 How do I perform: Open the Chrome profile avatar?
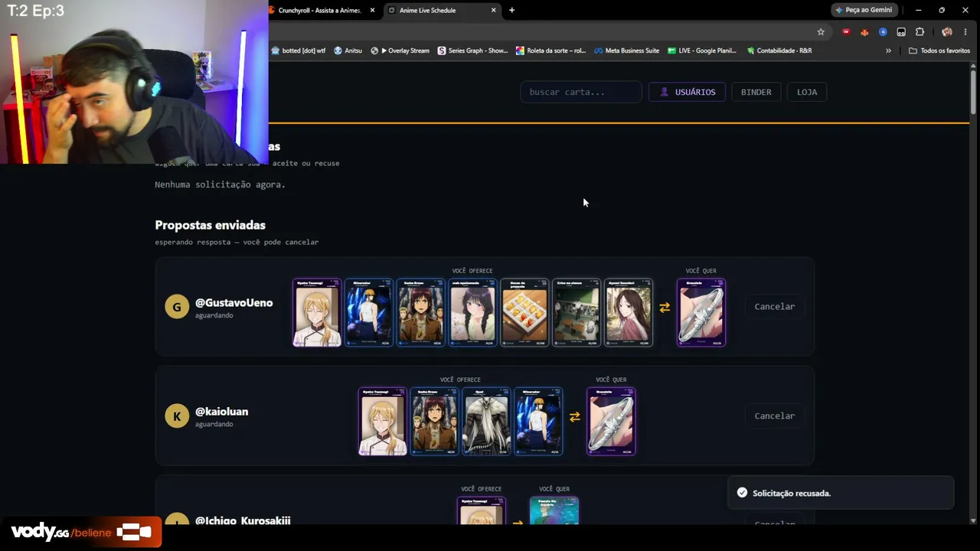tap(947, 32)
